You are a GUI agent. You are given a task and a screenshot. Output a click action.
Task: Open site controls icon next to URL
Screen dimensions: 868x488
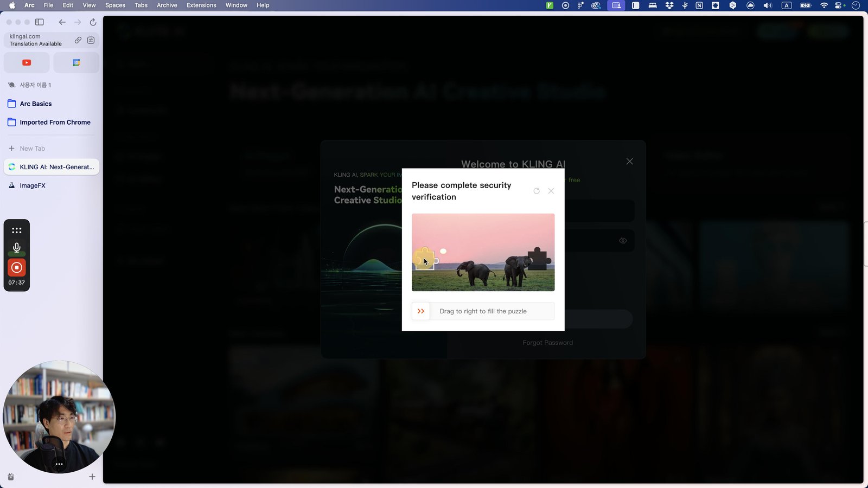click(91, 40)
